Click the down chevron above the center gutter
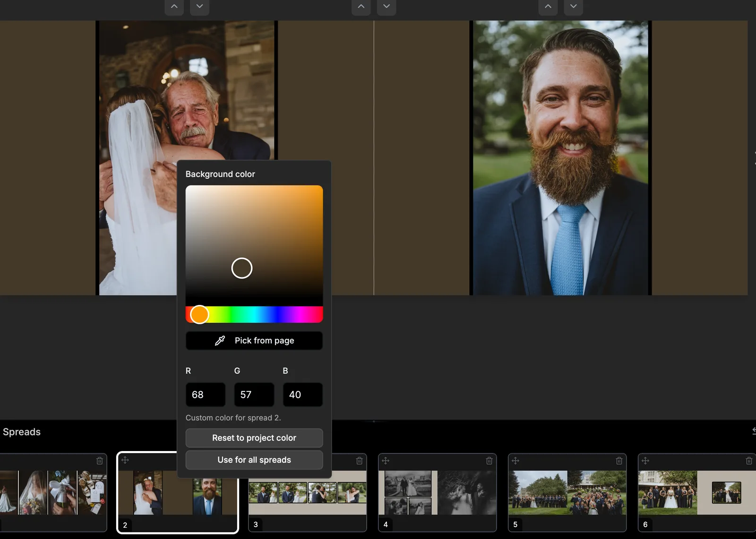This screenshot has height=539, width=756. click(x=387, y=7)
